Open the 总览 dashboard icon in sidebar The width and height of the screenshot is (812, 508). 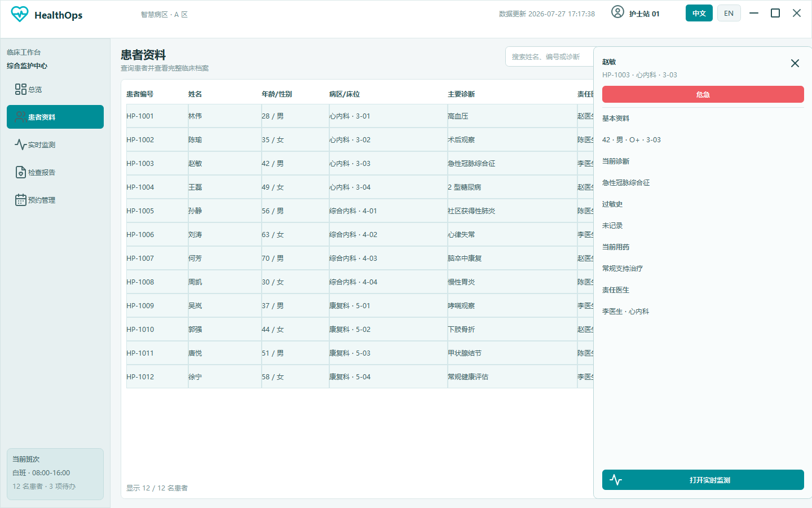click(x=21, y=89)
